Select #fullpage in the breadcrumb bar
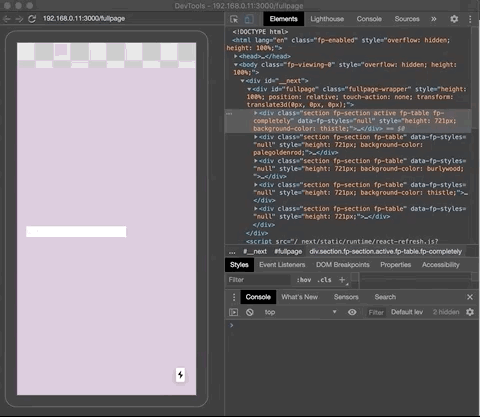Screen dimensions: 480x417 [x=288, y=252]
